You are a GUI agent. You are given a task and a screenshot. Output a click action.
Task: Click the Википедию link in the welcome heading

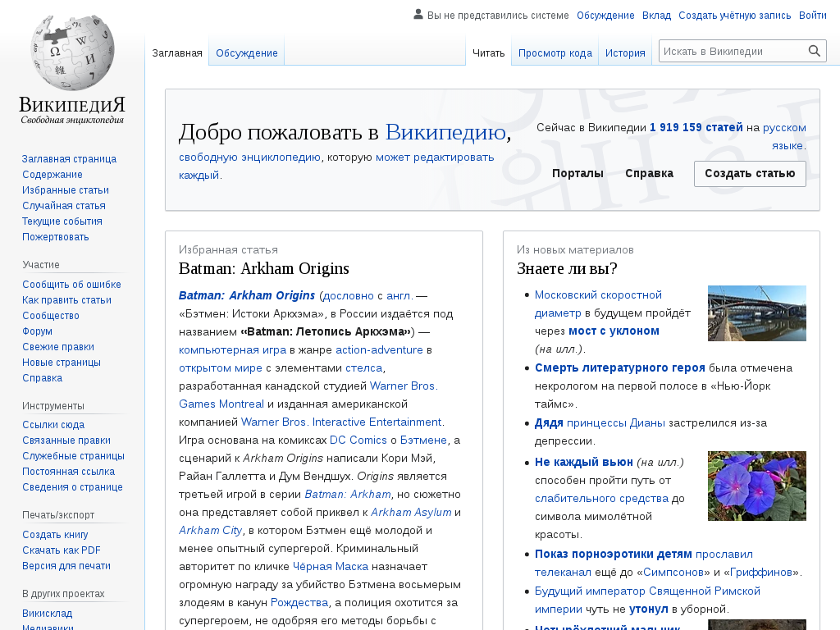point(445,132)
